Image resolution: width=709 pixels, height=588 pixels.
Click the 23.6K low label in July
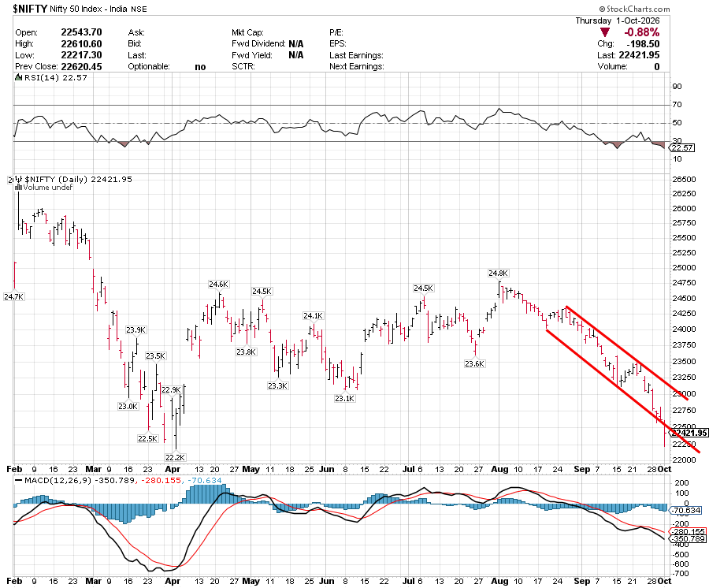[x=475, y=363]
